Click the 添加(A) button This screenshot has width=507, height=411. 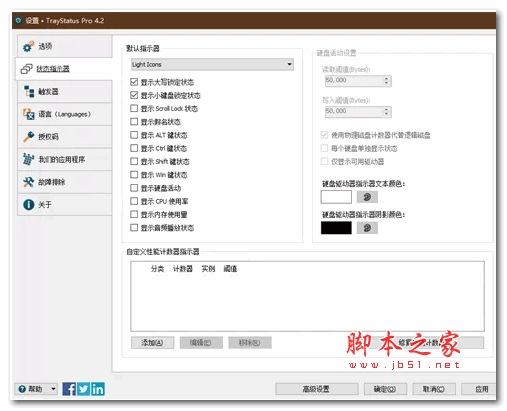[x=152, y=343]
